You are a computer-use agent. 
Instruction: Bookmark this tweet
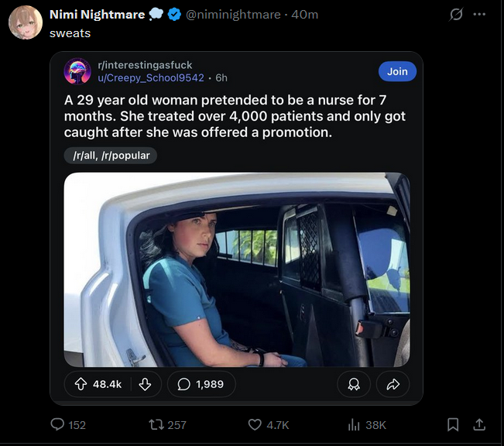click(x=454, y=424)
